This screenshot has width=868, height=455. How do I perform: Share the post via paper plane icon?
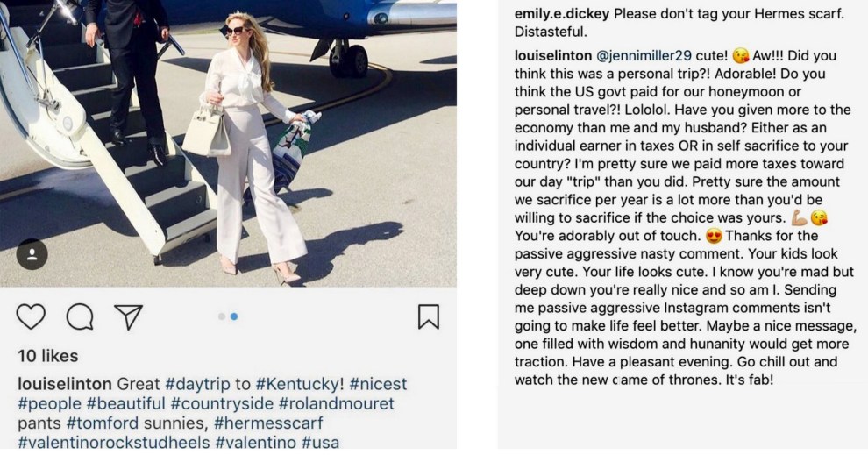pyautogui.click(x=129, y=316)
